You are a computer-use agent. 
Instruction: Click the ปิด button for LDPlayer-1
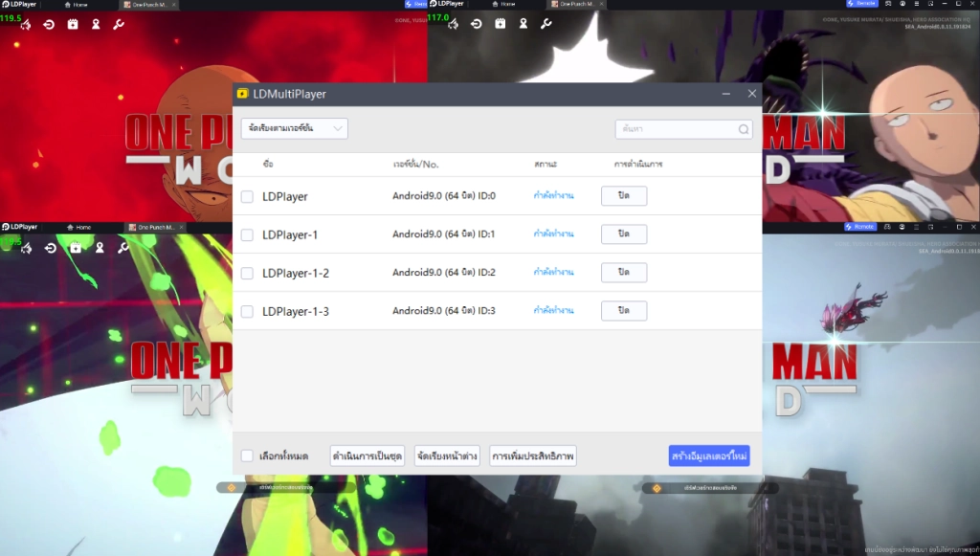(624, 234)
